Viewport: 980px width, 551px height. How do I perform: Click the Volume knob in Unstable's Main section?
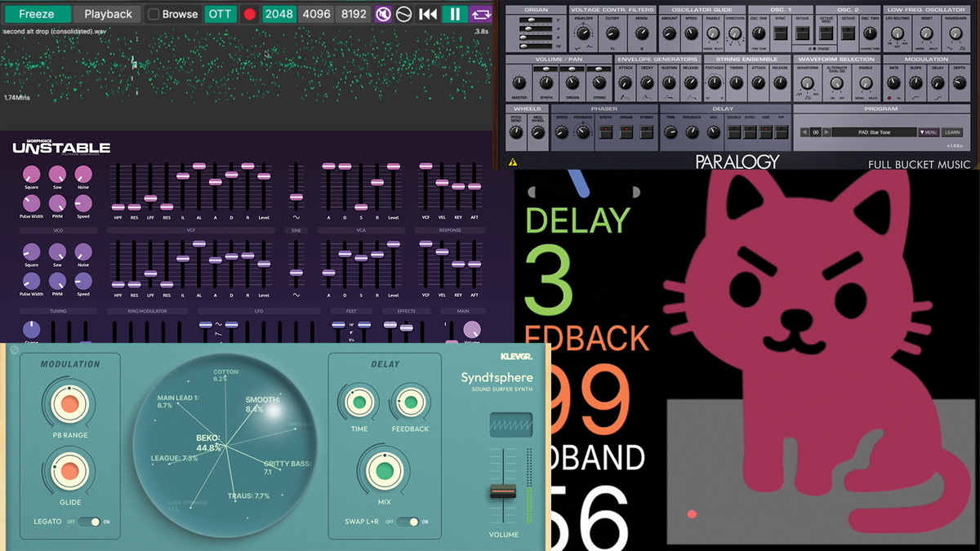(x=472, y=329)
